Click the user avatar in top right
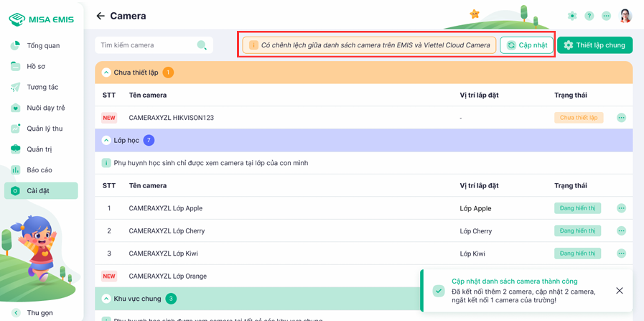This screenshot has width=644, height=321. pos(625,16)
